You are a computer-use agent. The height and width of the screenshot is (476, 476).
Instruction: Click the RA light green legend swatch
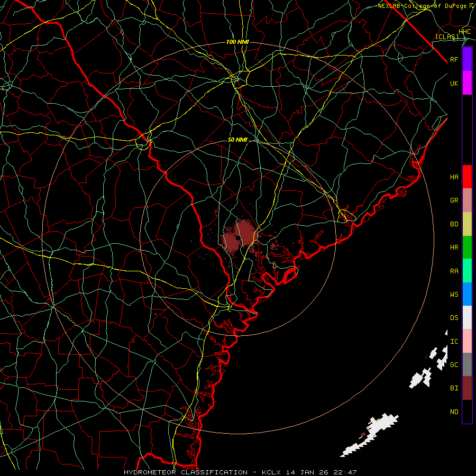[x=467, y=271]
